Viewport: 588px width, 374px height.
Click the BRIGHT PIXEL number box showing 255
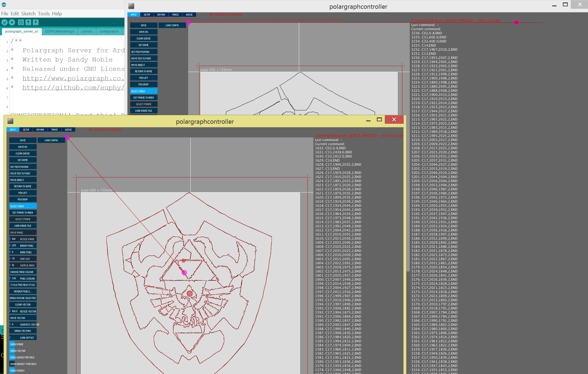click(23, 246)
